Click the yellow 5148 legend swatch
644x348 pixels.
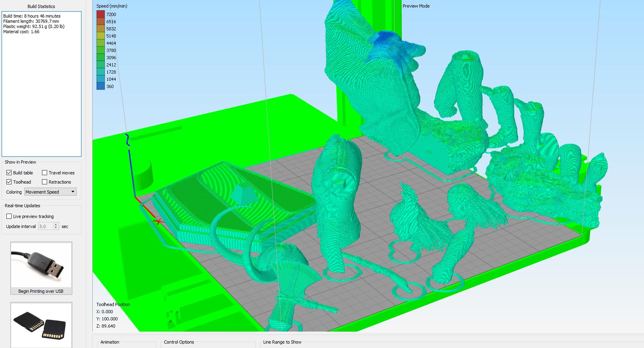click(x=101, y=36)
